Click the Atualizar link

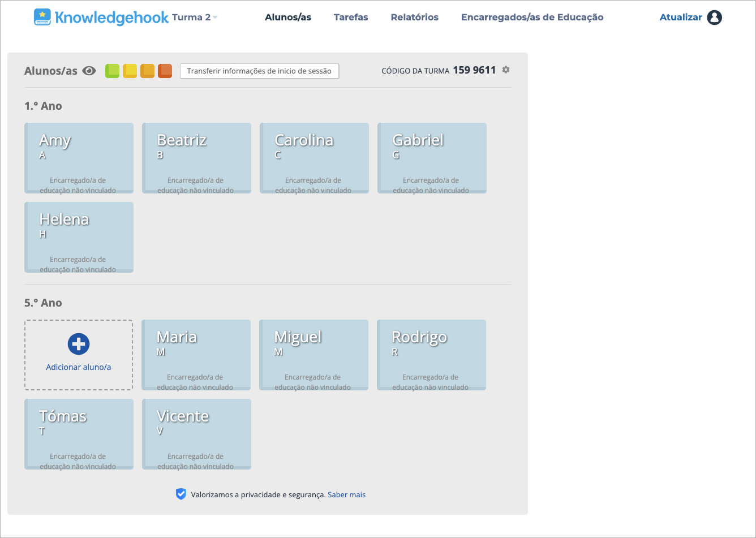pos(681,18)
